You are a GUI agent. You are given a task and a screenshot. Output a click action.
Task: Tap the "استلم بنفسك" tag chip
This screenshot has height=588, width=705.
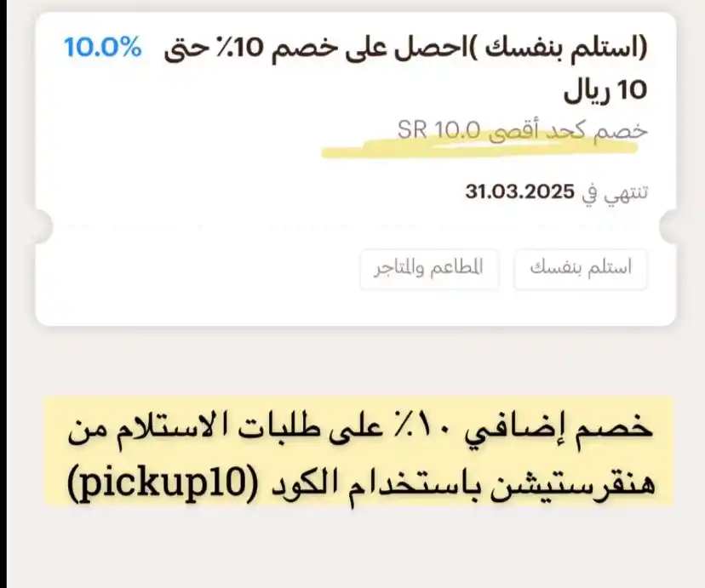coord(581,269)
